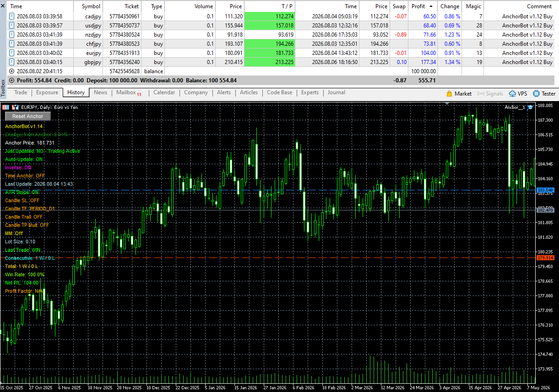This screenshot has width=559, height=392.
Task: Click the Anchor Price: 181.731 label
Action: (x=30, y=143)
